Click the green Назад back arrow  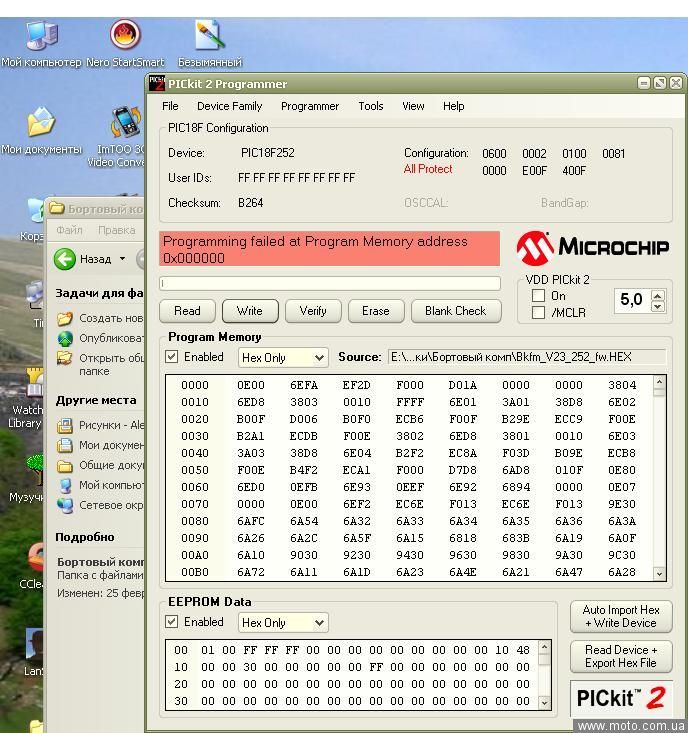(x=64, y=259)
